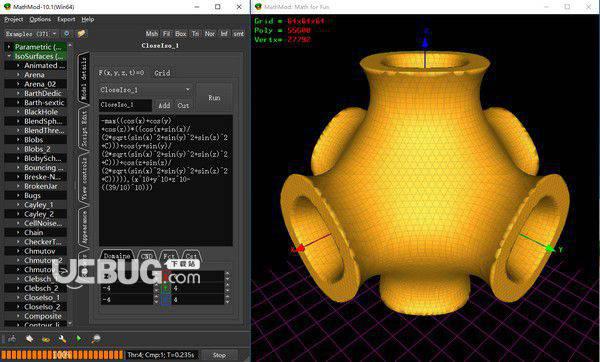Viewport: 600px width, 362px height.
Task: Click the molecule-shaped first icon in bottom toolbar
Action: (12, 339)
